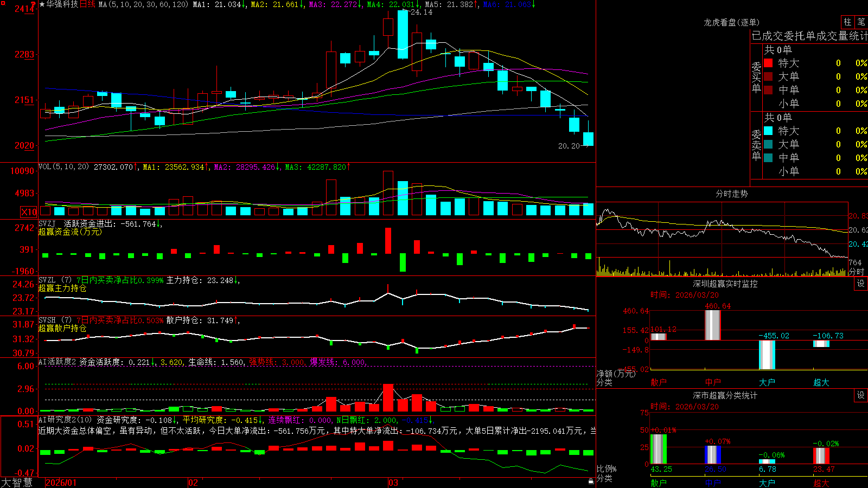
Task: Click the 散户 101.12 bar in 实时监控
Action: (659, 337)
